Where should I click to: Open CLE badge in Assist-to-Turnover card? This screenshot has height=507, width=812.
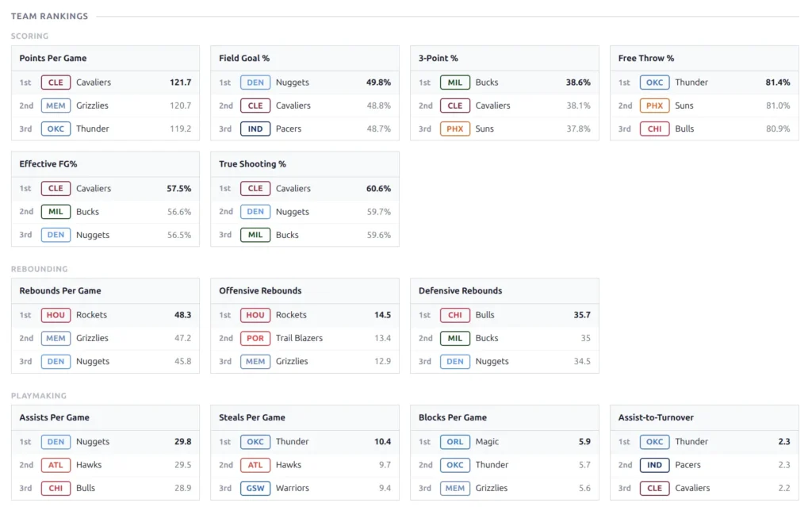[654, 488]
